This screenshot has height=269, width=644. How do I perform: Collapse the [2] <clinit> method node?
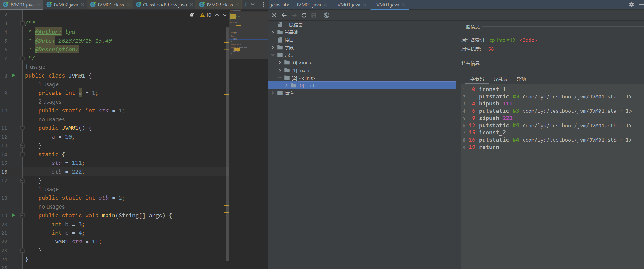(280, 78)
